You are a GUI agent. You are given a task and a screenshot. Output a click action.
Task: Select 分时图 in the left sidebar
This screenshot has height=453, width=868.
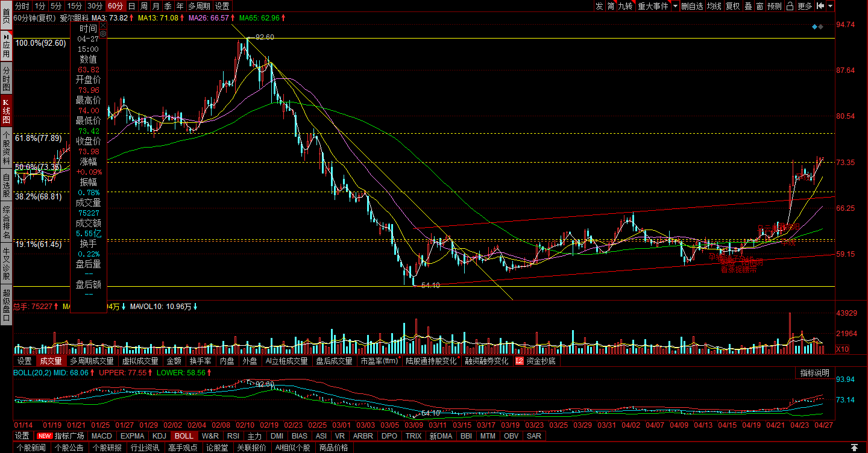click(6, 78)
